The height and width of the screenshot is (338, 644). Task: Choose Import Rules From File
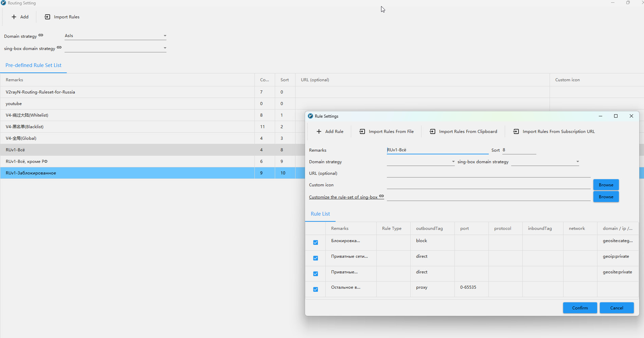(387, 132)
